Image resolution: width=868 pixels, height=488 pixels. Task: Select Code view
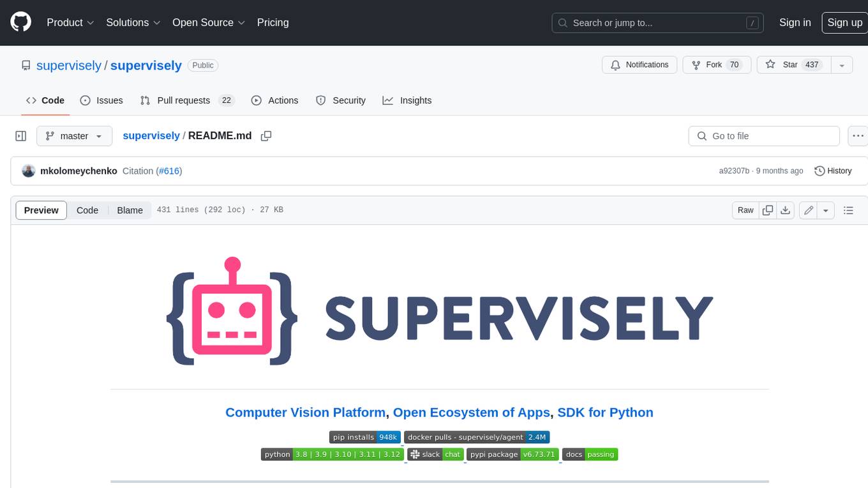(x=87, y=210)
